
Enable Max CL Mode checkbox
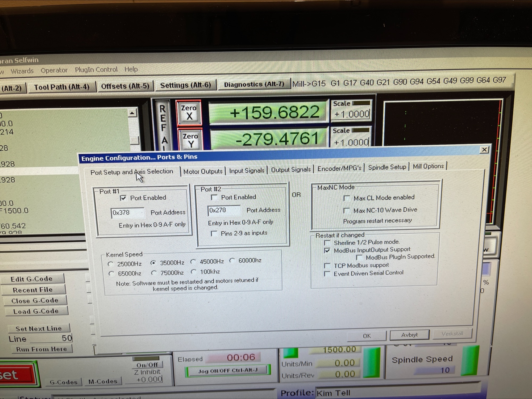pyautogui.click(x=347, y=198)
